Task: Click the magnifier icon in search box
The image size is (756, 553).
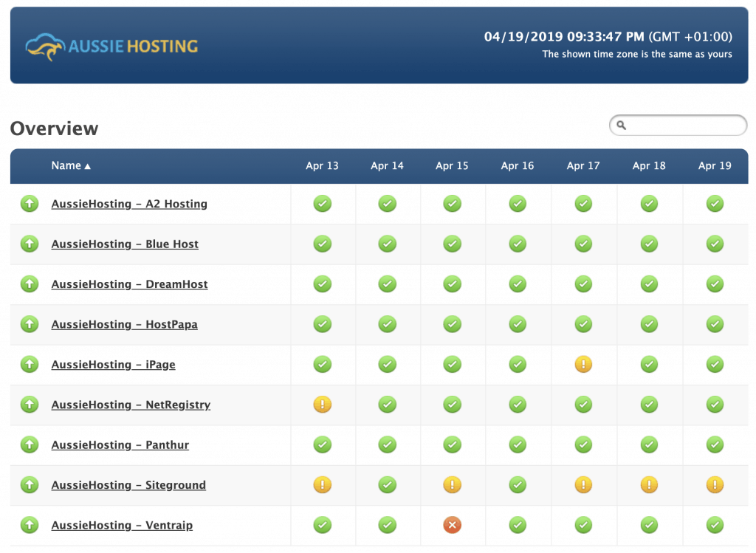Action: tap(622, 126)
